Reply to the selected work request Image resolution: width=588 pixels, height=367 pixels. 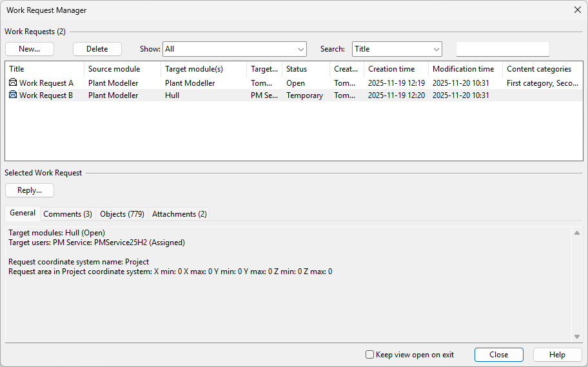click(x=30, y=190)
